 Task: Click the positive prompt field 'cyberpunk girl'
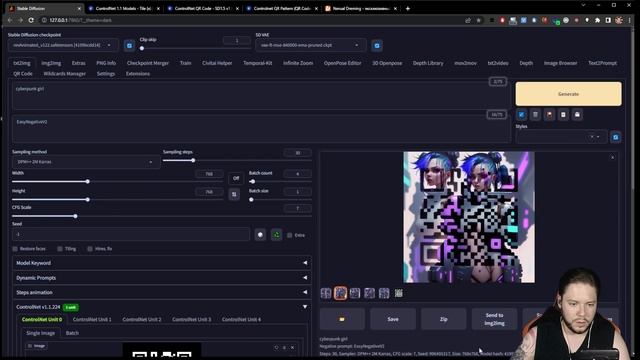(x=261, y=96)
